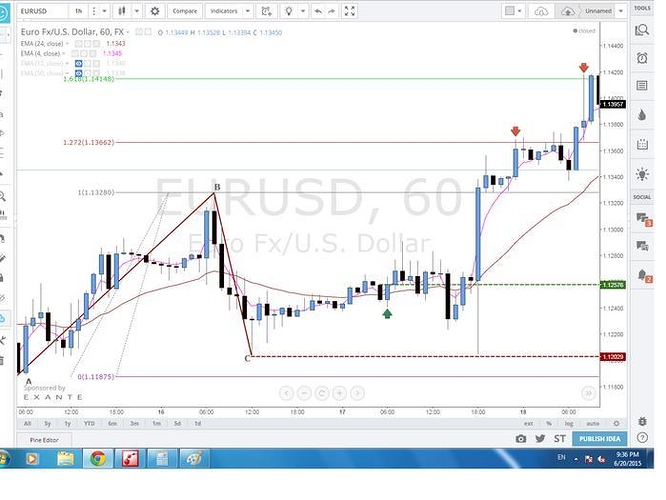
Task: Toggle auto scale mode
Action: click(x=593, y=424)
